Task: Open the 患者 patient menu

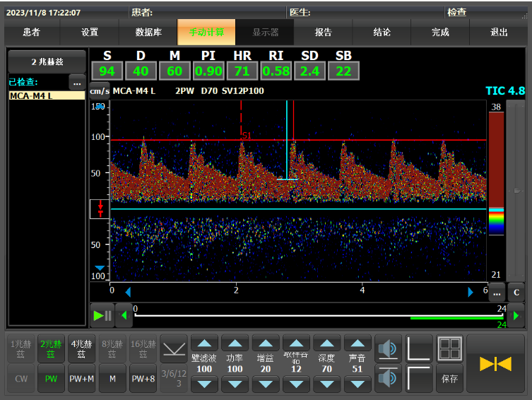Action: [x=32, y=33]
